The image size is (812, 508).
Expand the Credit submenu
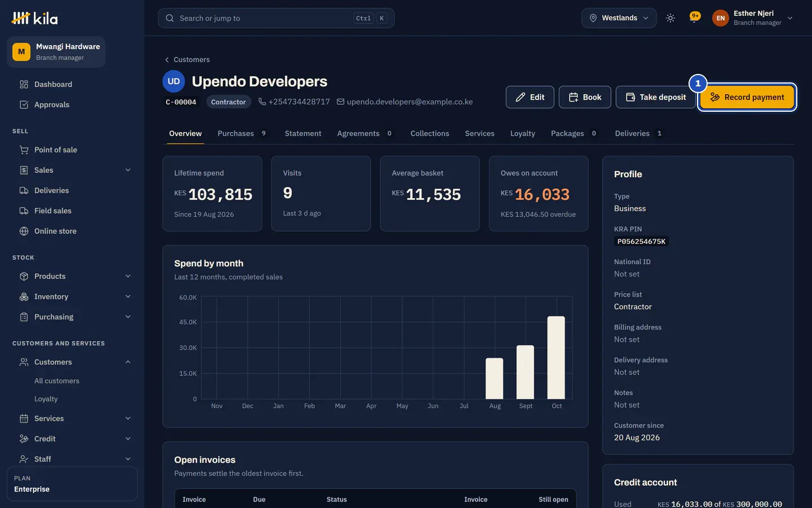pyautogui.click(x=128, y=439)
